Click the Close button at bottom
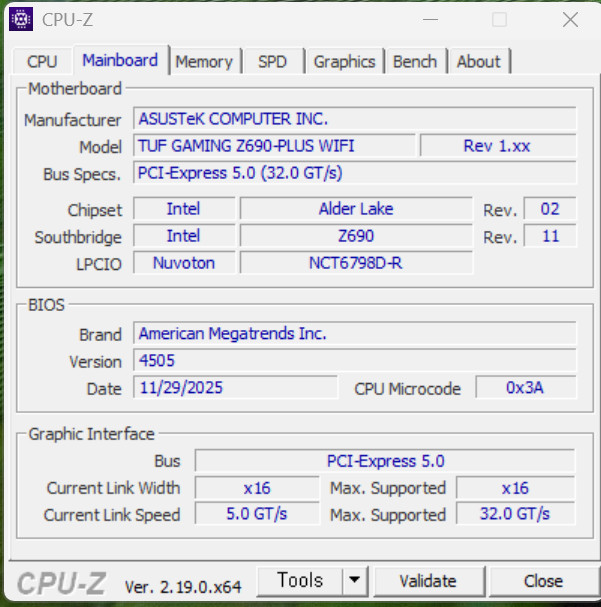Screen dimensions: 601x607 [x=544, y=581]
